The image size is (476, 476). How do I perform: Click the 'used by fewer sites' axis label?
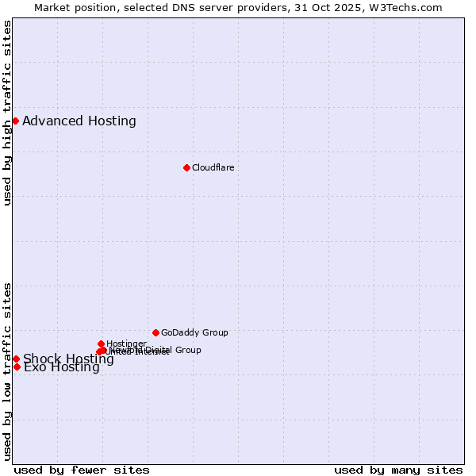82,470
